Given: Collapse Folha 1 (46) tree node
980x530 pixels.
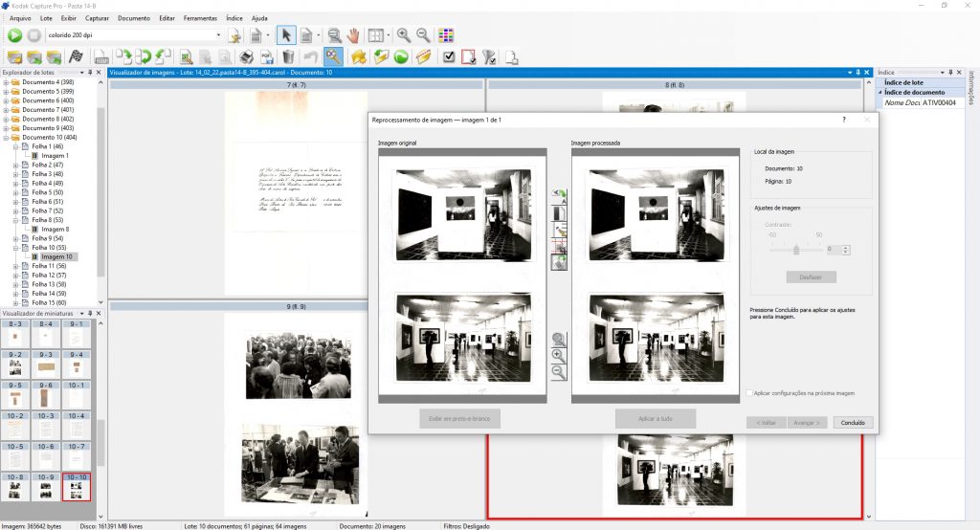Looking at the screenshot, I should pos(15,146).
